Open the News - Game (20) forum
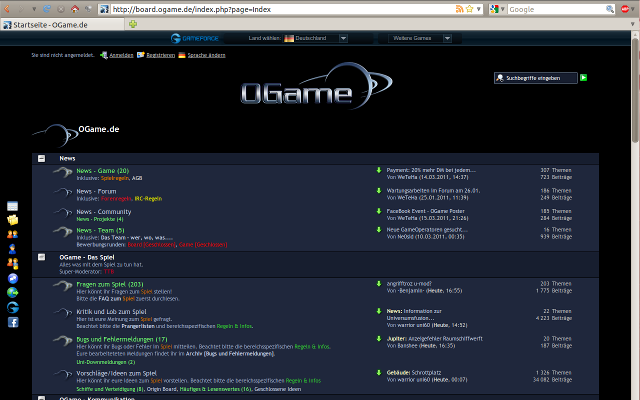Viewport: 640px width, 400px height. pyautogui.click(x=102, y=171)
